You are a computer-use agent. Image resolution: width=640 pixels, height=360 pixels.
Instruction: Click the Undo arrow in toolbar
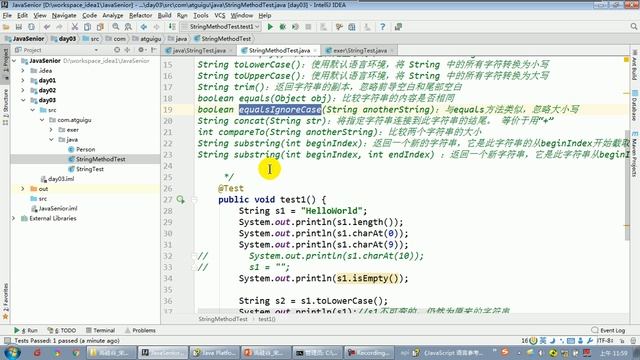click(47, 27)
